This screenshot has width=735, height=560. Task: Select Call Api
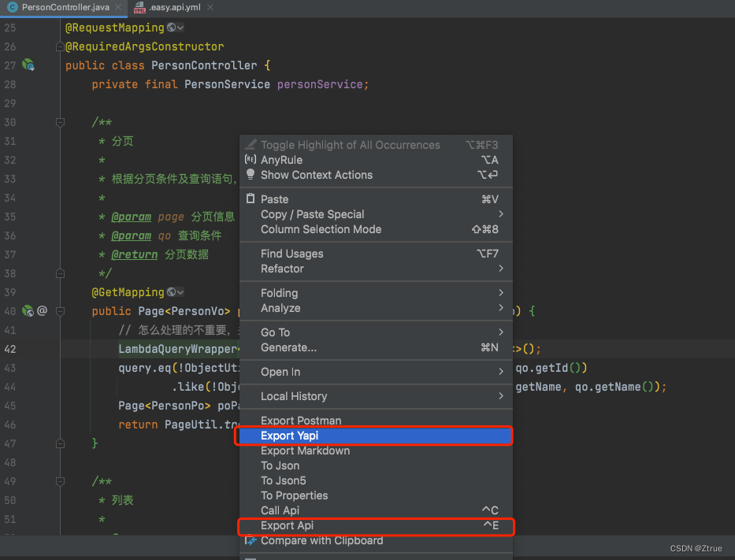[376, 510]
